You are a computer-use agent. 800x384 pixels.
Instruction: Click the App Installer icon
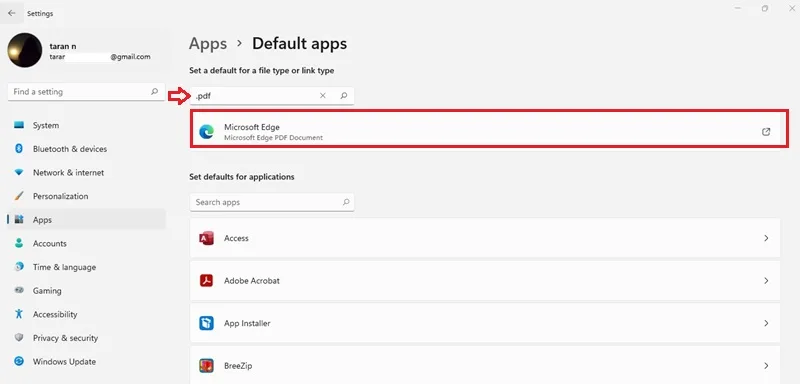click(x=206, y=323)
